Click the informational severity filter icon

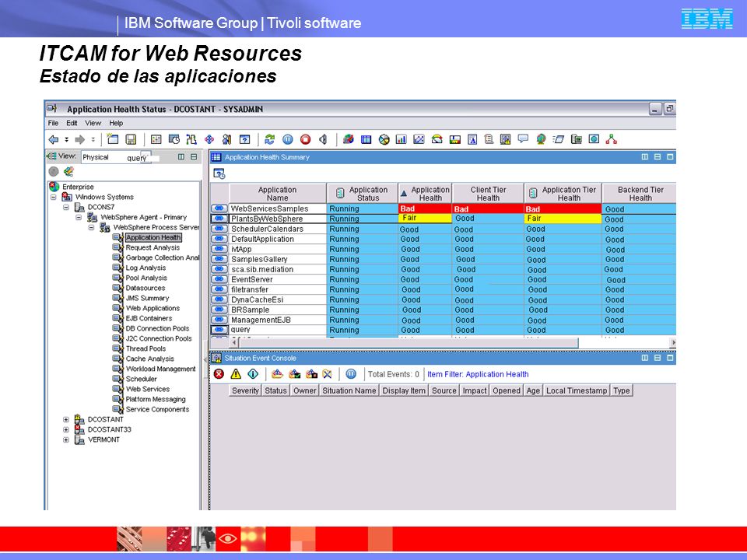click(x=253, y=374)
